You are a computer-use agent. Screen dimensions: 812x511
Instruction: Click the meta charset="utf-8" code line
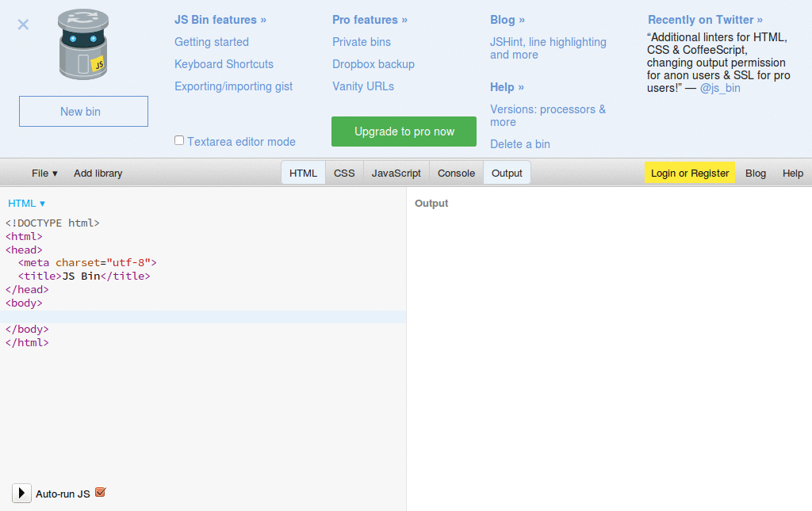(x=87, y=263)
